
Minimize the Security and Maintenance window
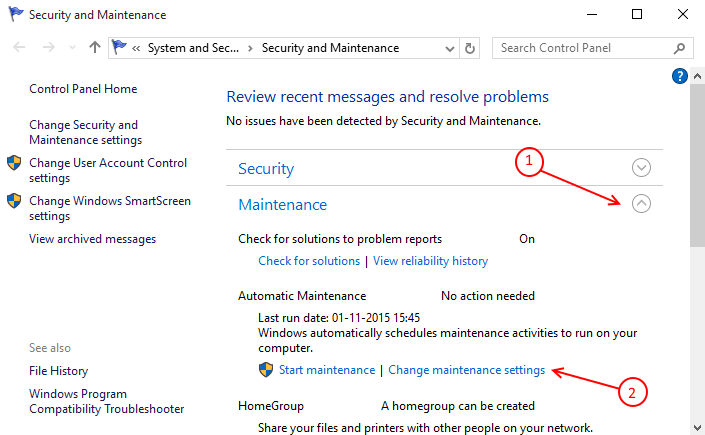pos(592,14)
